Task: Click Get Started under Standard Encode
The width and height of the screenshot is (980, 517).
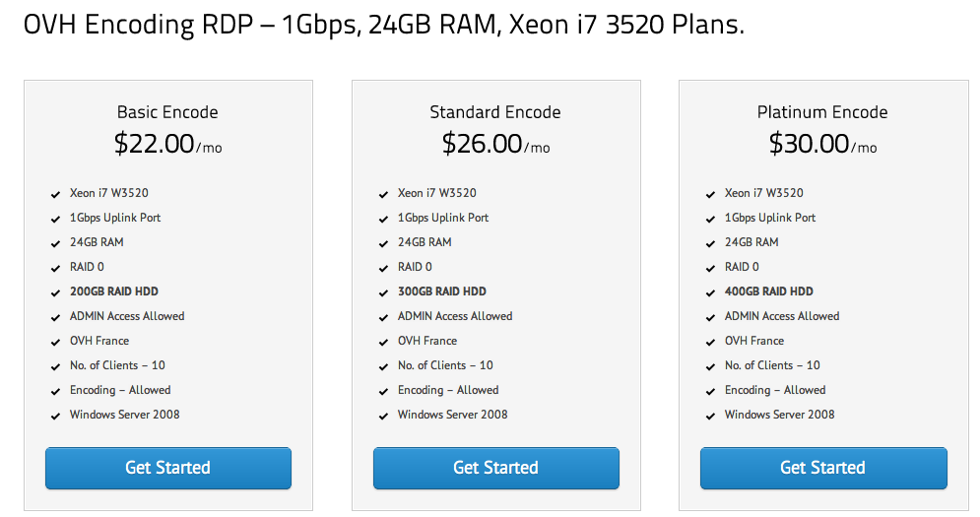Action: click(495, 468)
